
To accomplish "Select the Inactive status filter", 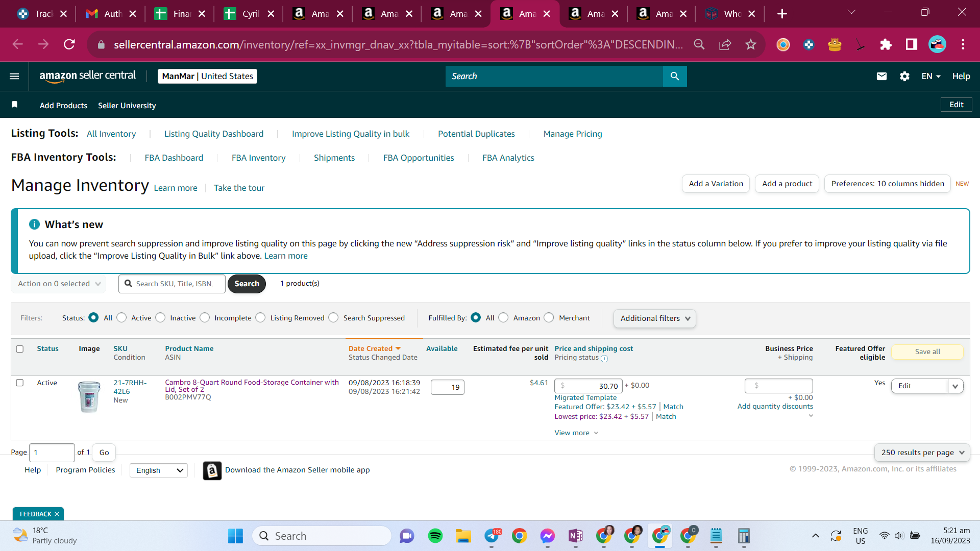I will pyautogui.click(x=160, y=317).
